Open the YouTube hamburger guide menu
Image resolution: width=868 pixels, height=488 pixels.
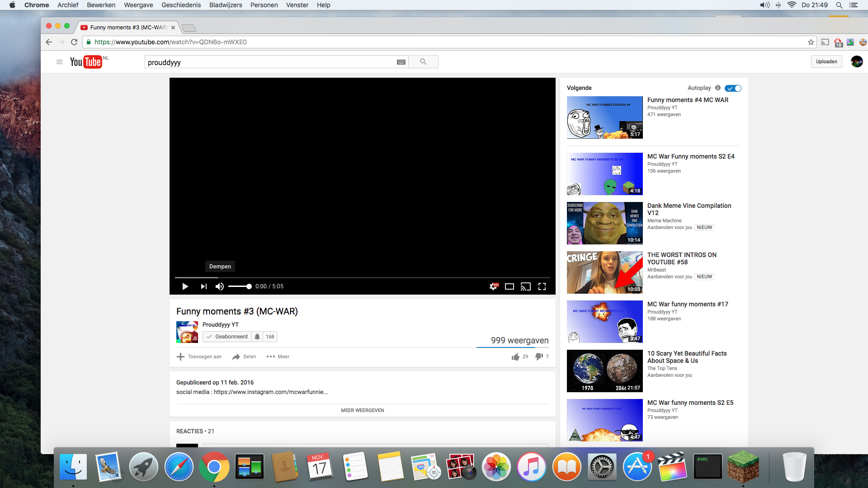point(59,62)
